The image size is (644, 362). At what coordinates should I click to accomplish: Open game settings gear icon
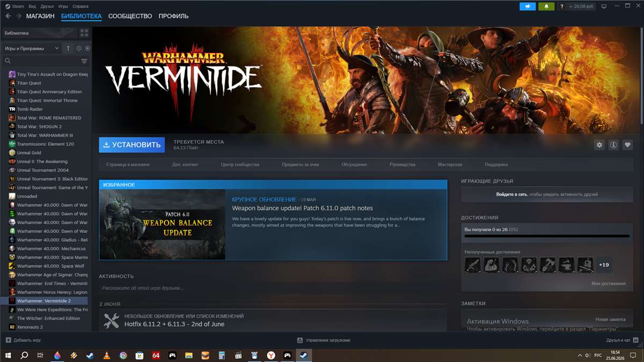[x=599, y=145]
